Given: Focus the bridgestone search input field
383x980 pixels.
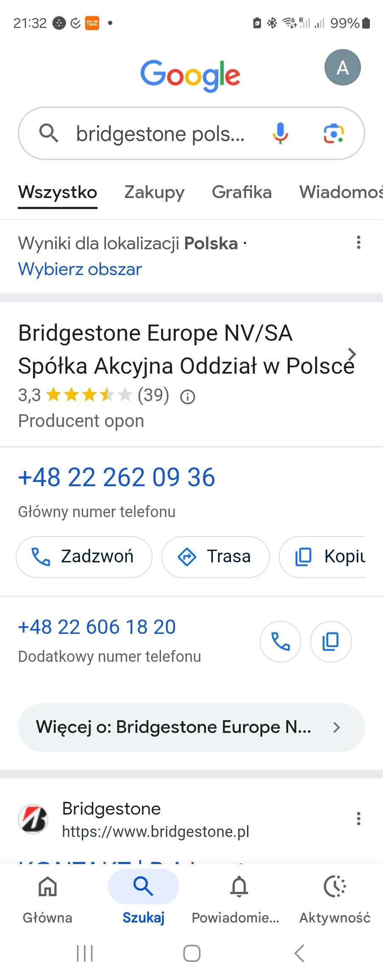Looking at the screenshot, I should tap(161, 134).
